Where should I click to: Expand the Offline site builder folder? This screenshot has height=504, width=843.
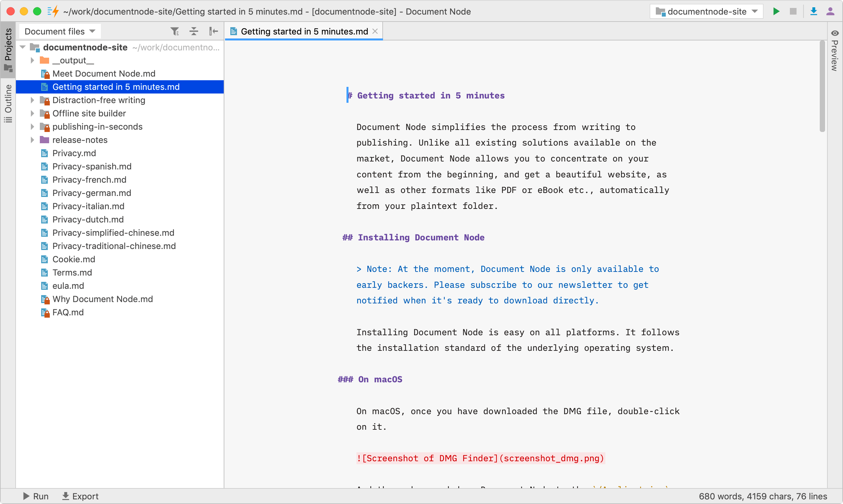click(x=32, y=113)
